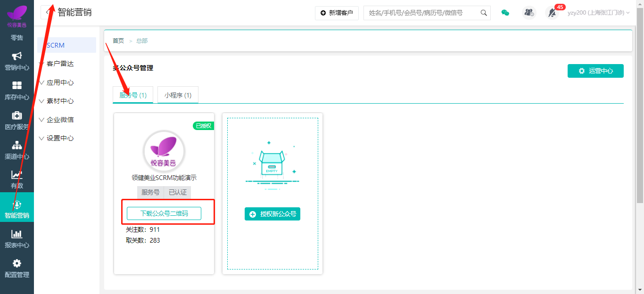The height and width of the screenshot is (294, 644).
Task: Select SCRM in the side menu
Action: point(66,45)
